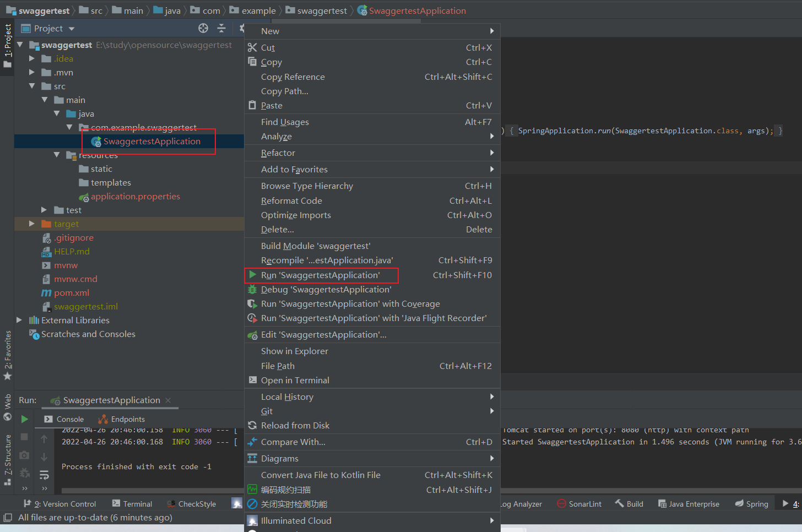This screenshot has width=802, height=532.
Task: Click the status bar tool-windows toggle icon
Action: 8,518
